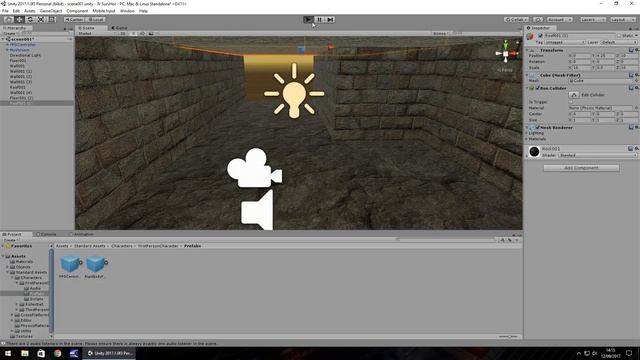
Task: Click Standard Assets in breadcrumb path
Action: pos(89,246)
